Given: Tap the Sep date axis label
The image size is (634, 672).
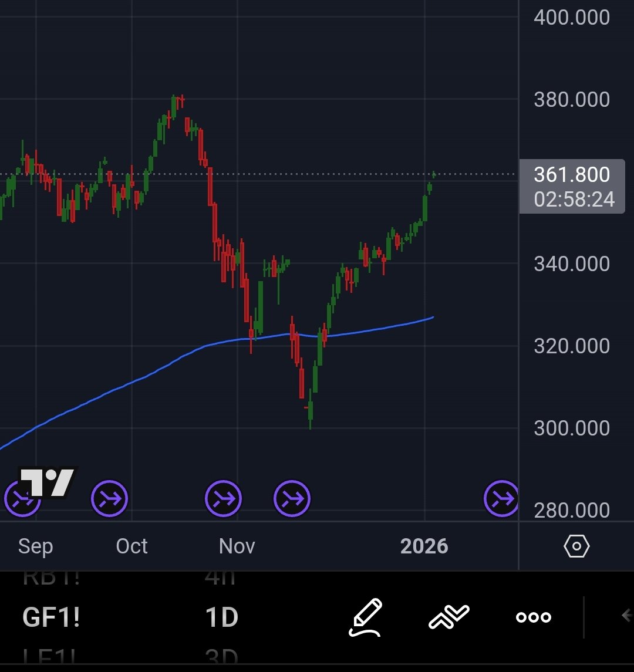Looking at the screenshot, I should point(36,546).
